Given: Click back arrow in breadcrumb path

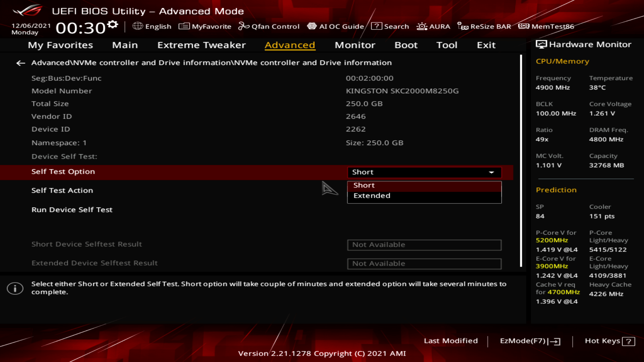Looking at the screenshot, I should point(21,63).
